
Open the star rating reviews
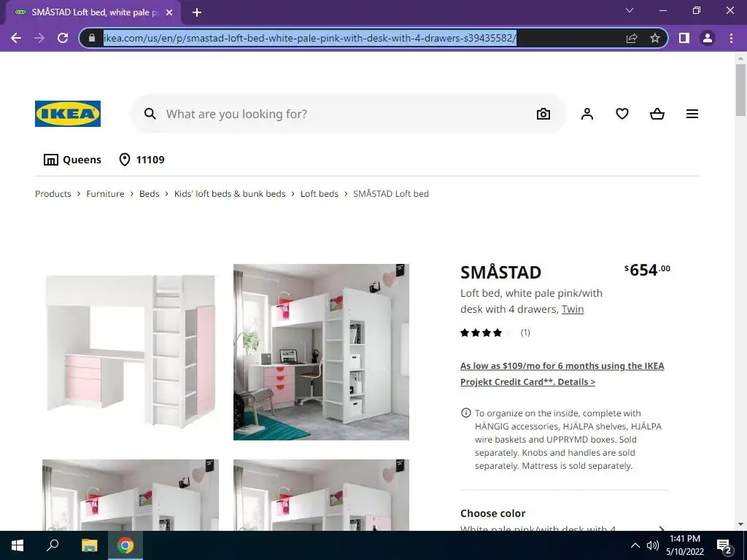coord(495,332)
